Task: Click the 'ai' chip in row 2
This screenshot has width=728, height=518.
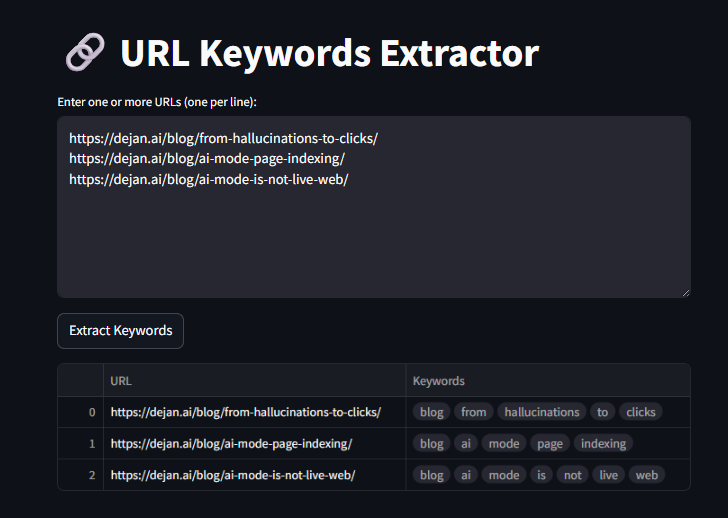Action: (x=466, y=475)
